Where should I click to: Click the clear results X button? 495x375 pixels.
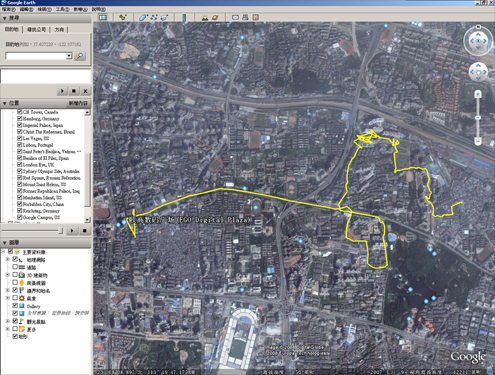point(85,91)
